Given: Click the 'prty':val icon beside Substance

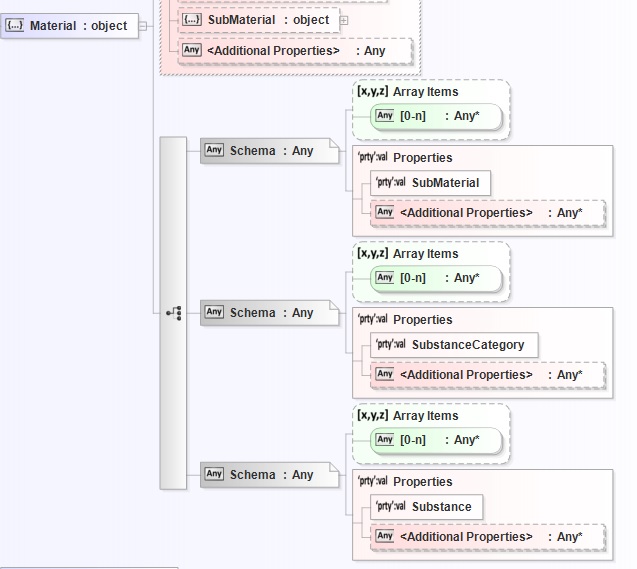Looking at the screenshot, I should coord(390,507).
